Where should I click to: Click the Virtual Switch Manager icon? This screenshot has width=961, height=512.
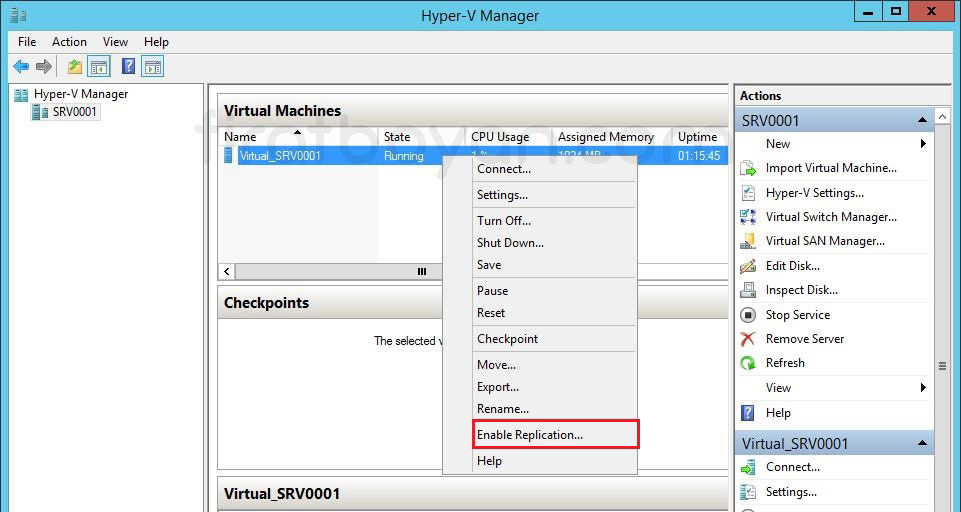click(748, 217)
